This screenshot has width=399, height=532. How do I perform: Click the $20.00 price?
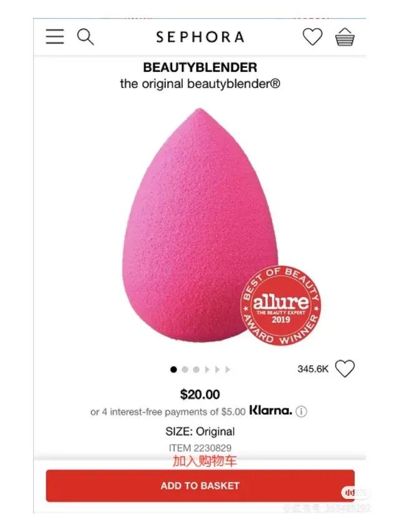point(200,395)
